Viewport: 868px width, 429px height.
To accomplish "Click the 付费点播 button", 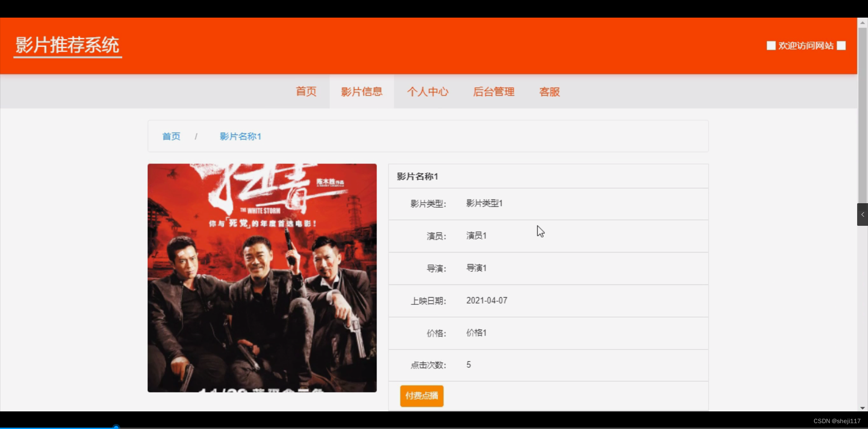I will point(421,396).
